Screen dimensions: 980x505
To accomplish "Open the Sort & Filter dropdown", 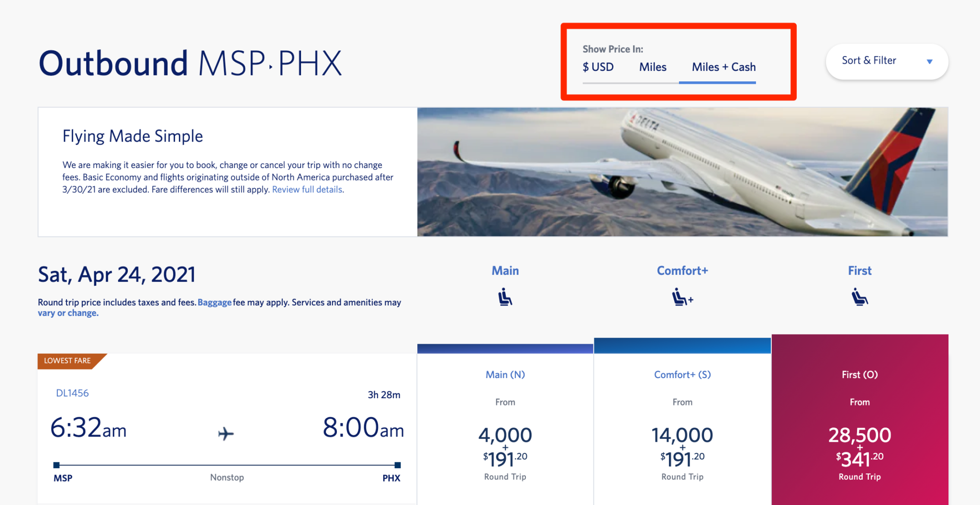I will click(x=869, y=61).
